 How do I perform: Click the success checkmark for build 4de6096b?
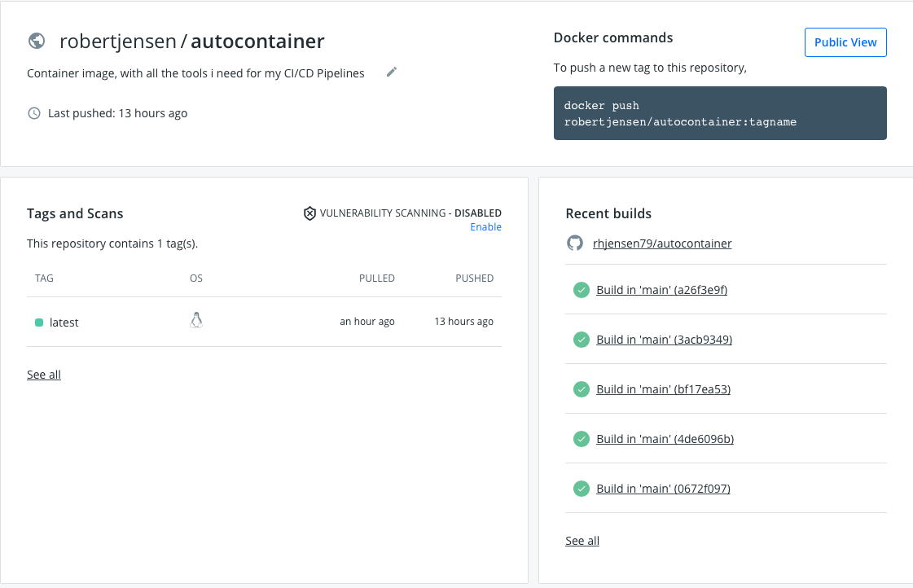click(581, 439)
